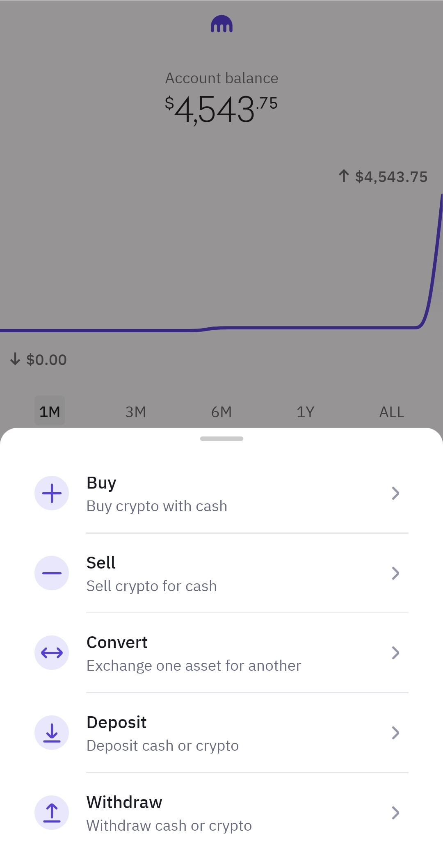
Task: Open the Buy row chevron
Action: 395,493
